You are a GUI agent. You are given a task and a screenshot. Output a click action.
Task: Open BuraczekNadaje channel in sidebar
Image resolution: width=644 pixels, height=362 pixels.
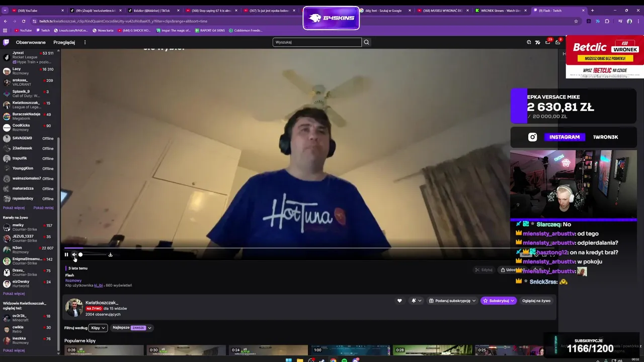click(x=29, y=116)
